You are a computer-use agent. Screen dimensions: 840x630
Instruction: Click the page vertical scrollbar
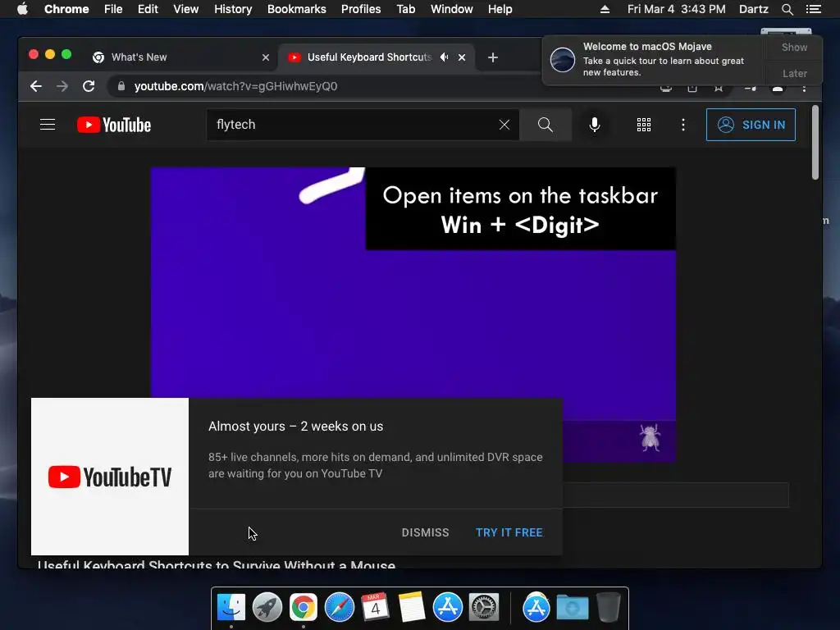pos(815,143)
